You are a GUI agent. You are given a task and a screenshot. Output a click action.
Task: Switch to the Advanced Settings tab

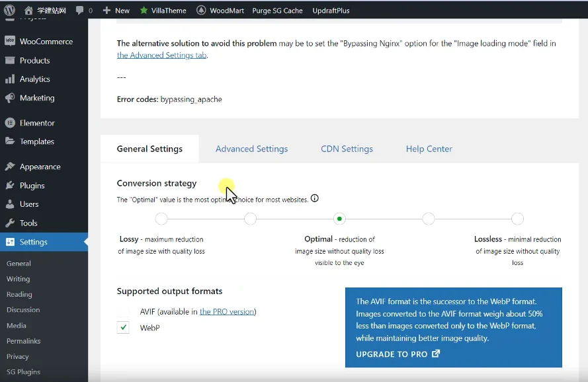[x=251, y=149]
